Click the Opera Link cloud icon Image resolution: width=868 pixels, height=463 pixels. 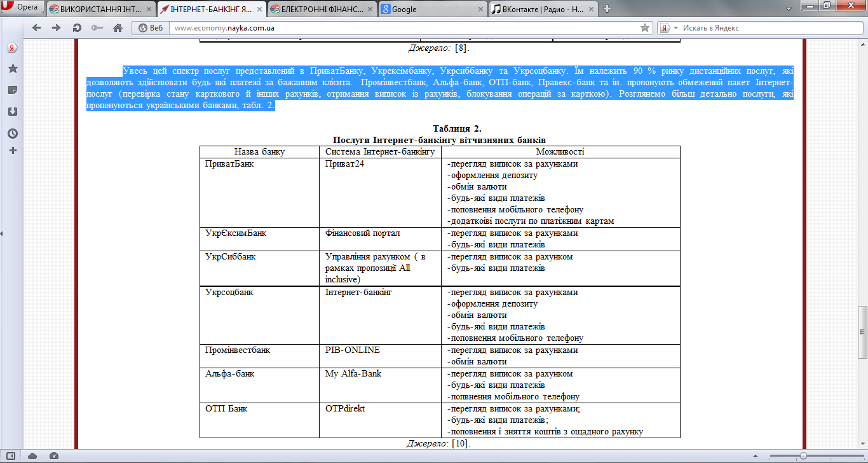(x=32, y=455)
